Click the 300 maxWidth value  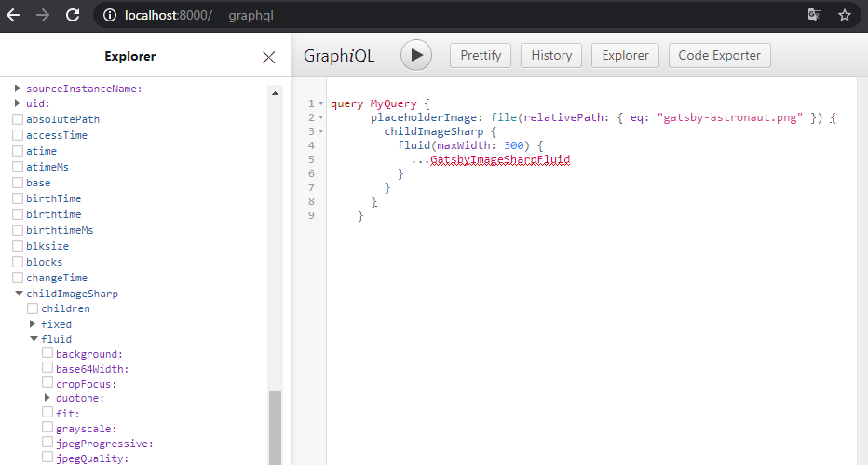514,145
